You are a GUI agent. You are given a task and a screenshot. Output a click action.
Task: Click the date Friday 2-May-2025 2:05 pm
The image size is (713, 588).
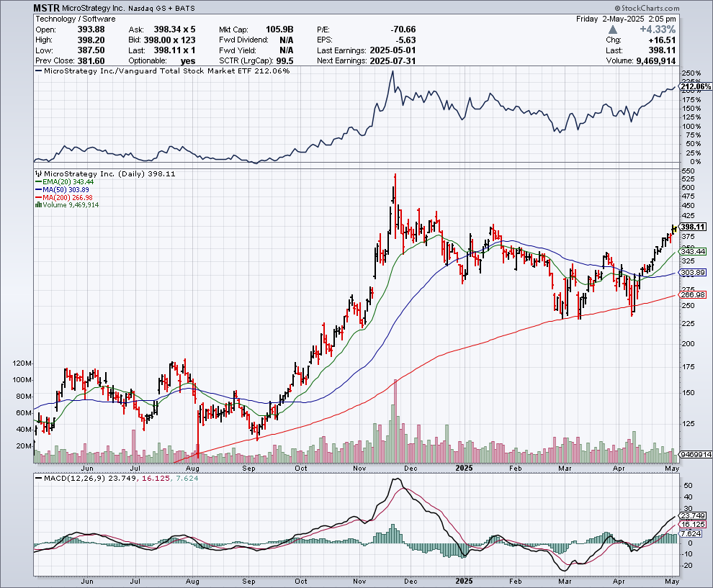[626, 19]
